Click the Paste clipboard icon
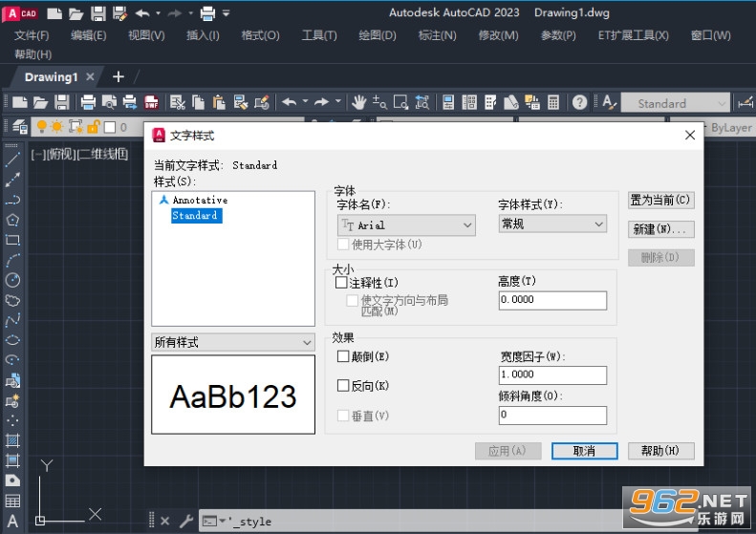 pyautogui.click(x=220, y=102)
